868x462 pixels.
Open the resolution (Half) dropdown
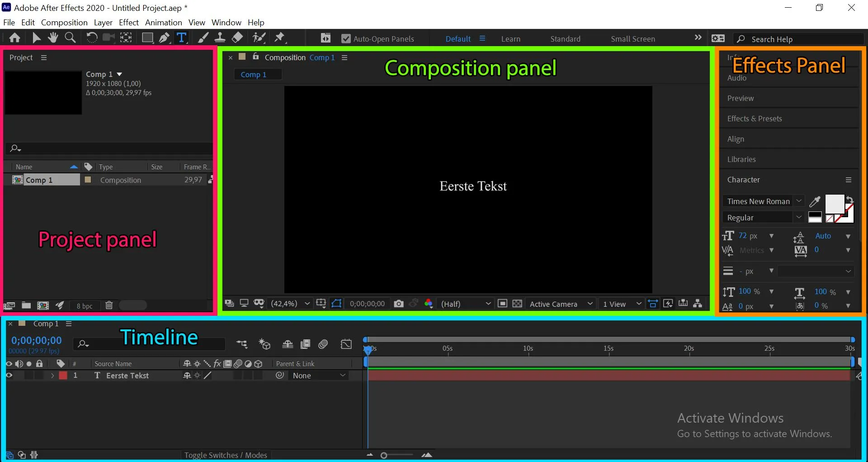coord(466,304)
